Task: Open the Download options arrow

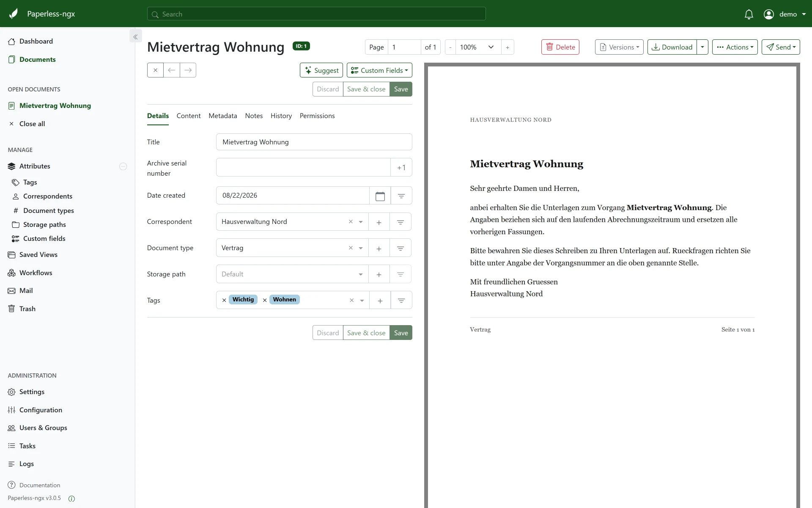Action: [702, 47]
